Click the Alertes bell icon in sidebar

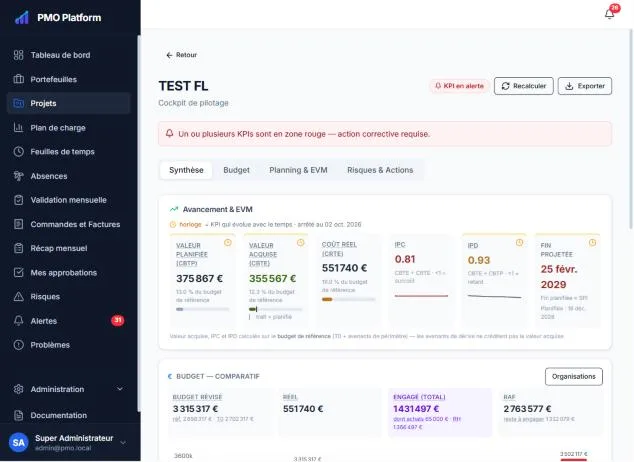19,321
